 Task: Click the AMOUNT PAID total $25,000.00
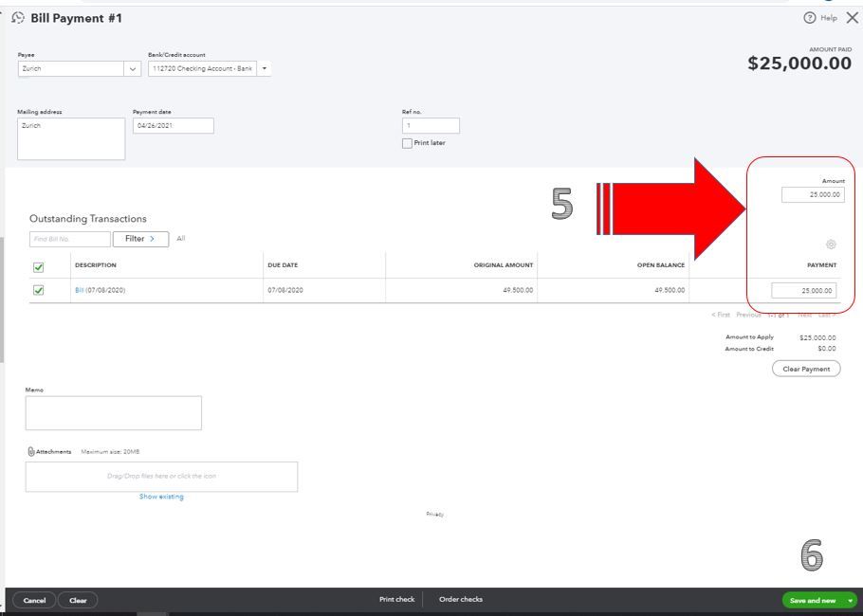point(799,63)
